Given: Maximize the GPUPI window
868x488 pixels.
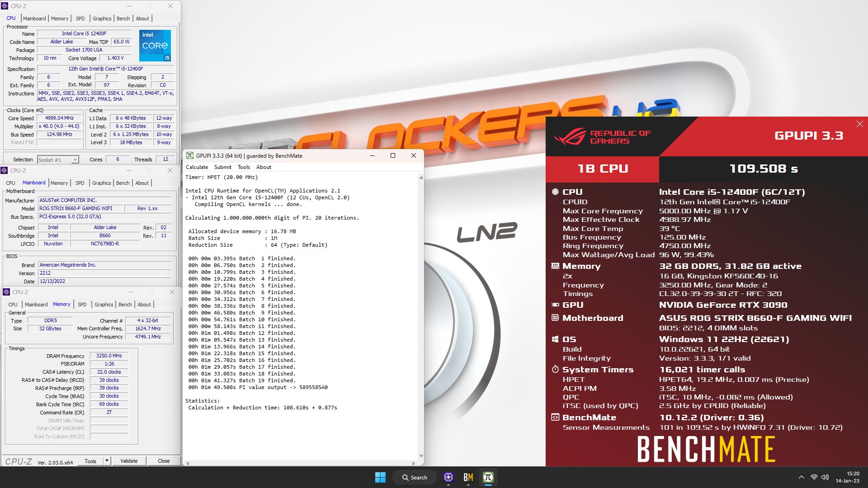Looking at the screenshot, I should coord(393,155).
